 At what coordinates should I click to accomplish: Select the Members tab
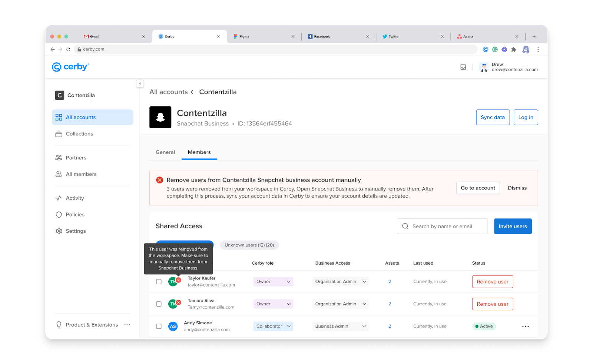199,152
